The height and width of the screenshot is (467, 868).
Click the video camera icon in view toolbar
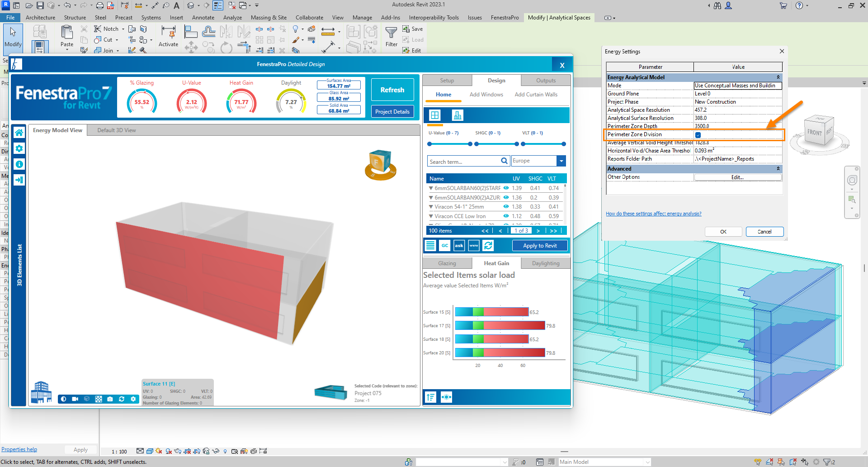click(75, 399)
